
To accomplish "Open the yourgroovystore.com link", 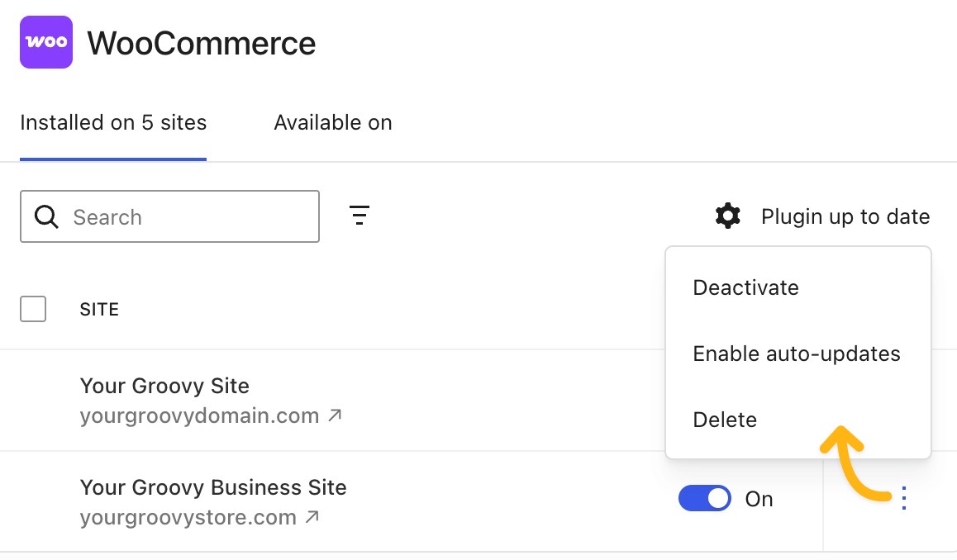I will pos(188,518).
